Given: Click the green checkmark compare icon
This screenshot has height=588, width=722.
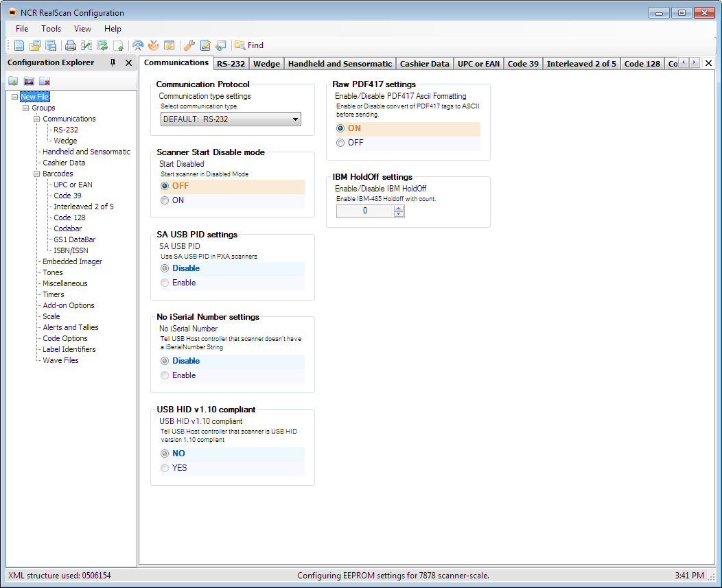Looking at the screenshot, I should tap(86, 45).
